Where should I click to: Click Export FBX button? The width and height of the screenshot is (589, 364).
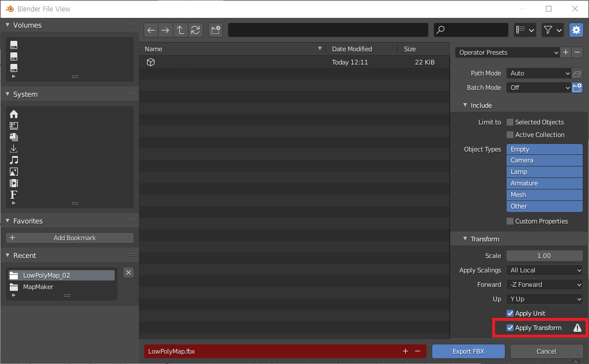click(469, 351)
